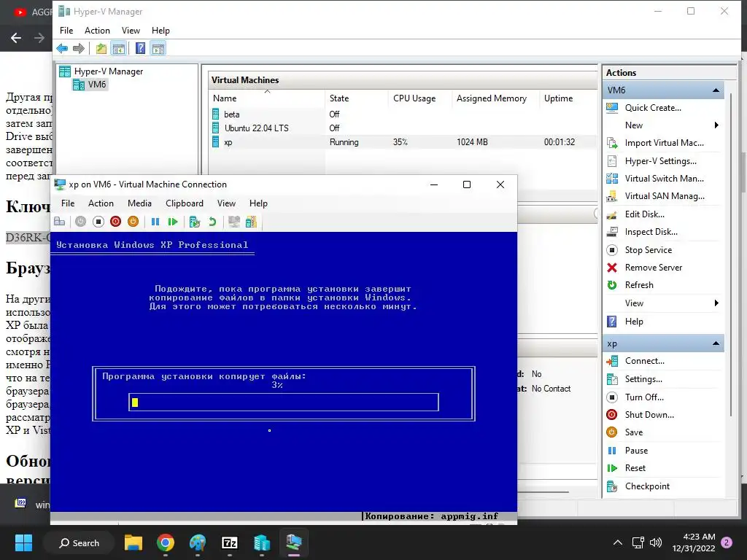Show hidden system tray icons chevron
747x560 pixels.
[617, 542]
